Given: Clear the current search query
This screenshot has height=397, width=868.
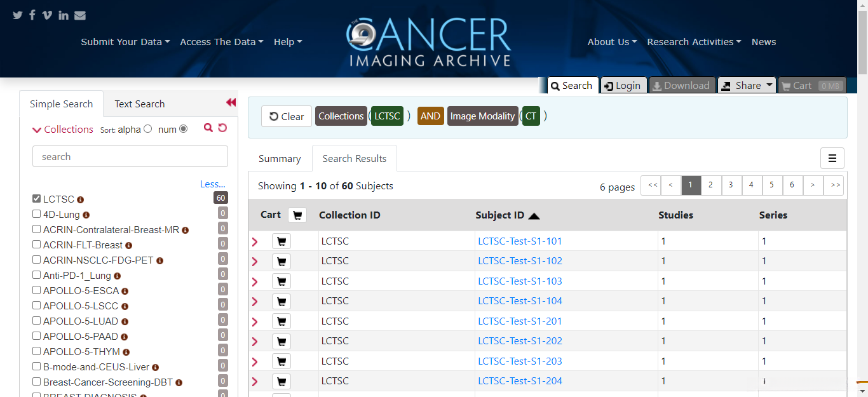Looking at the screenshot, I should [287, 116].
